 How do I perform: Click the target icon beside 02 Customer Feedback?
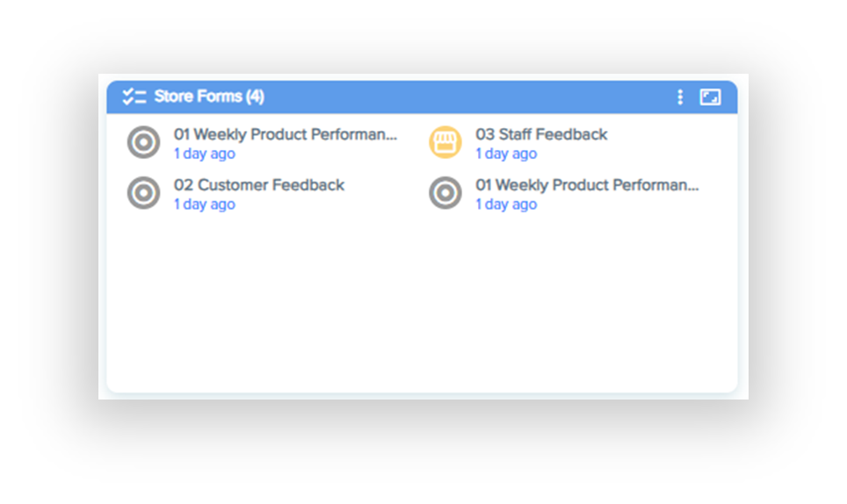(143, 193)
